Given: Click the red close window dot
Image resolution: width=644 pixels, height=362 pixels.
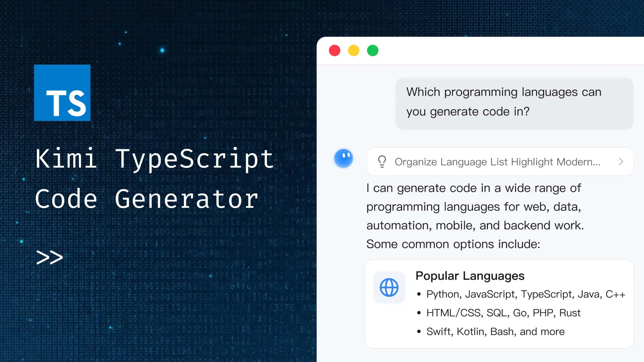Looking at the screenshot, I should click(x=335, y=50).
